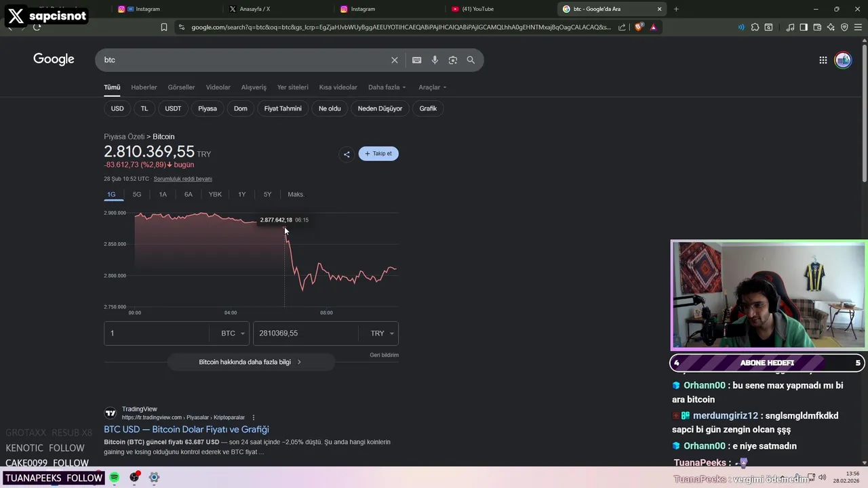Open the TRY currency dropdown
This screenshot has height=488, width=868.
pyautogui.click(x=382, y=333)
